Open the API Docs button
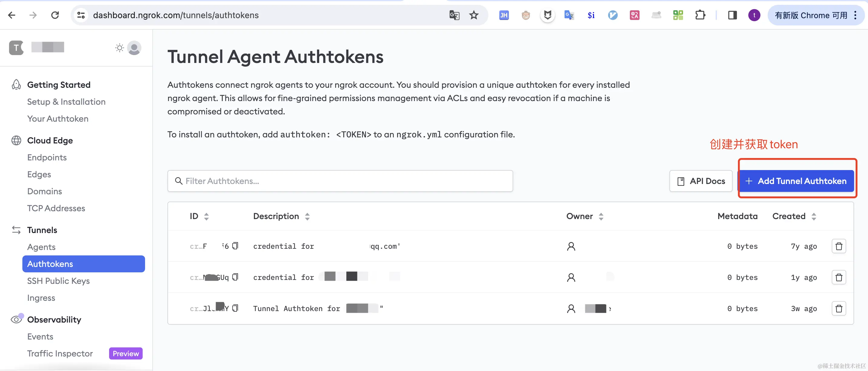Image resolution: width=868 pixels, height=371 pixels. click(701, 181)
